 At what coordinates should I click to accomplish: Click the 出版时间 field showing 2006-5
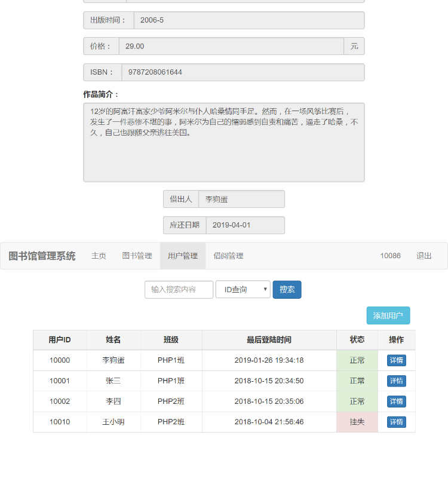(249, 20)
